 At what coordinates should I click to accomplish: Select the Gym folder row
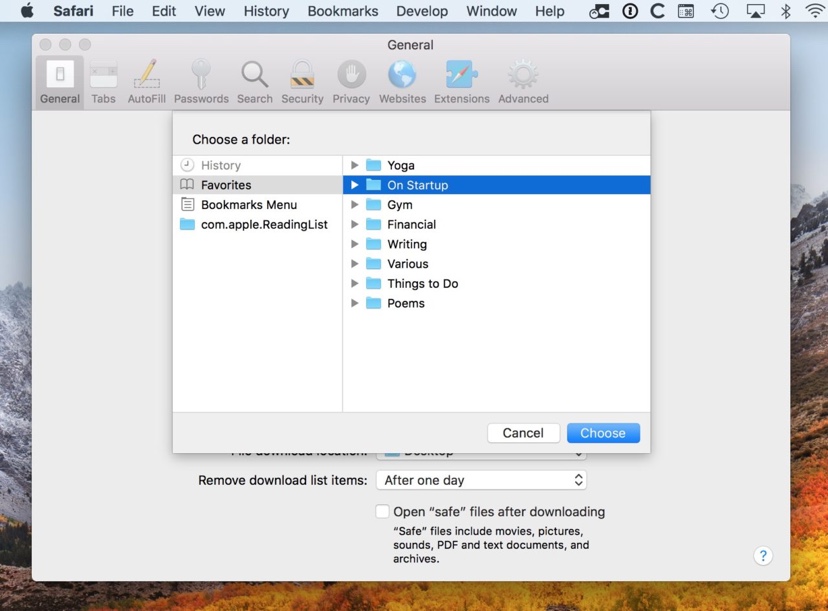point(496,204)
